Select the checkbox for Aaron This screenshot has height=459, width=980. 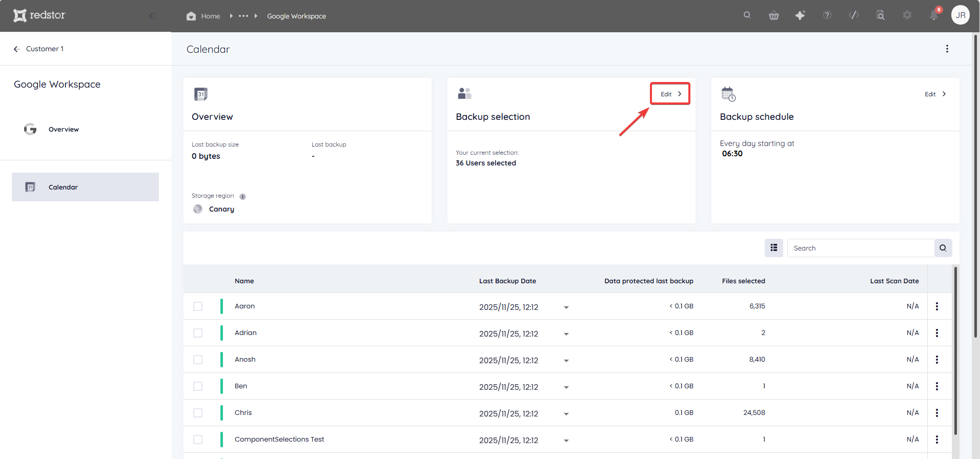[x=198, y=306]
